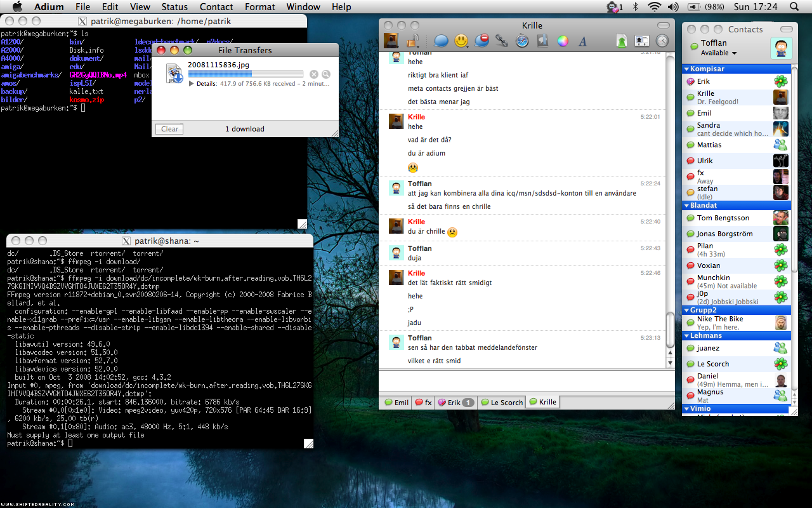Open the color wheel picker
This screenshot has height=508, width=812.
click(563, 41)
